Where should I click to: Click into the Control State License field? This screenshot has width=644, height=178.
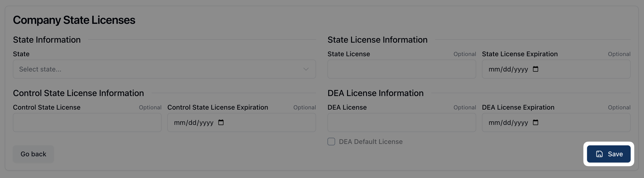(87, 122)
